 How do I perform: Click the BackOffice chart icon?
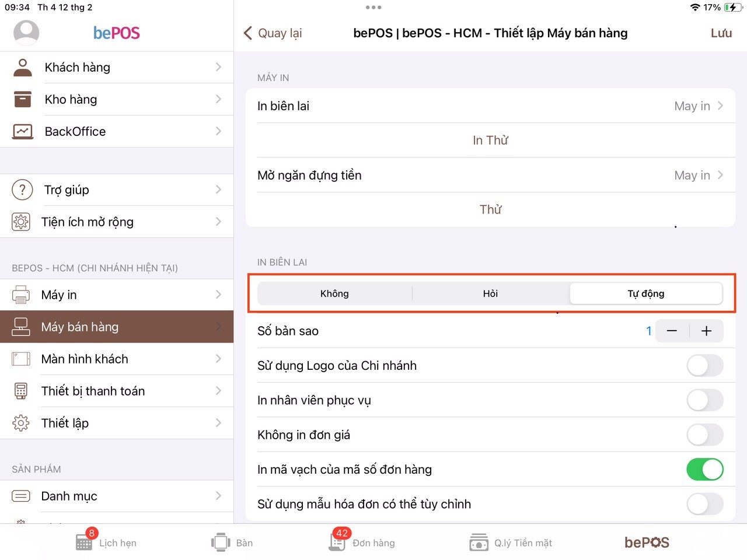tap(23, 131)
